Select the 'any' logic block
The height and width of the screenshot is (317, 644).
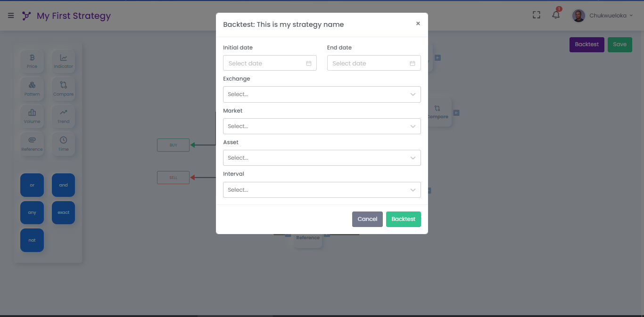click(x=32, y=212)
